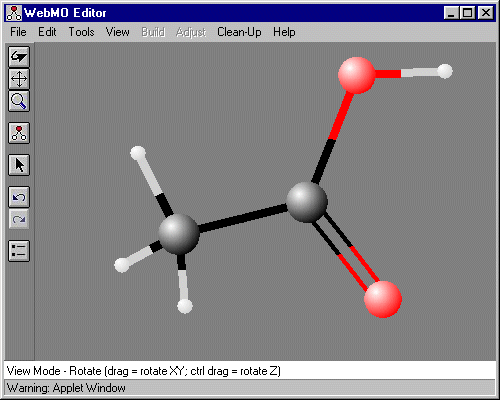Maximize the WebMO Editor window
Viewport: 500px width, 400px height.
468,13
